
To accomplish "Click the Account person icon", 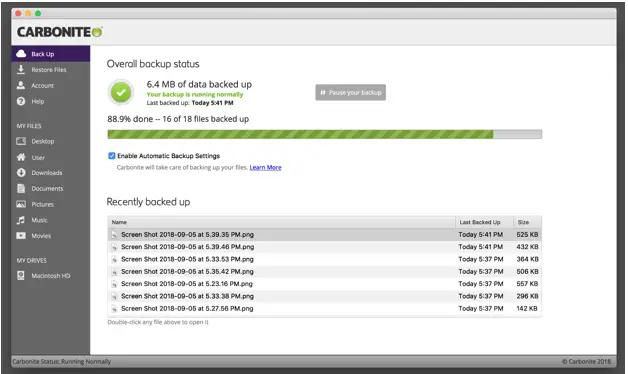I will [x=21, y=85].
